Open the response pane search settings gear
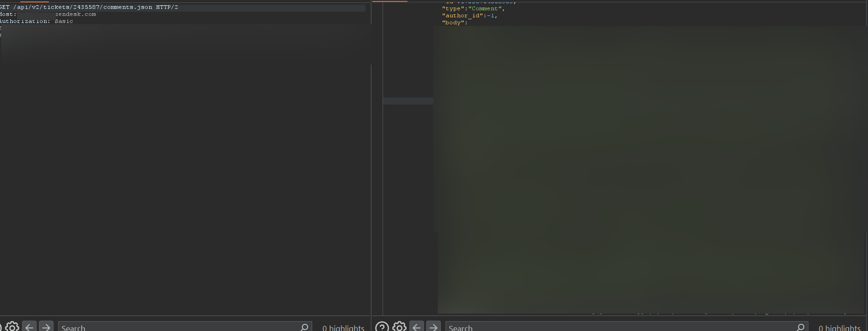 [x=399, y=327]
